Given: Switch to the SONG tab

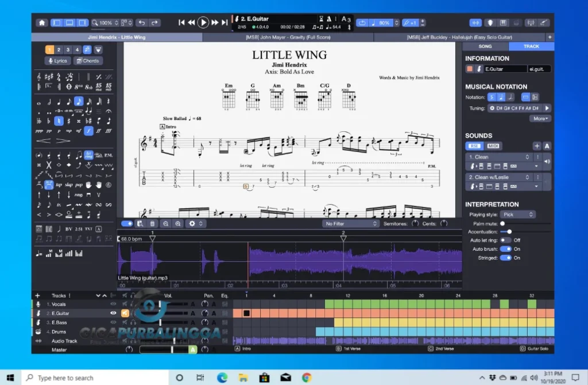Looking at the screenshot, I should (485, 46).
